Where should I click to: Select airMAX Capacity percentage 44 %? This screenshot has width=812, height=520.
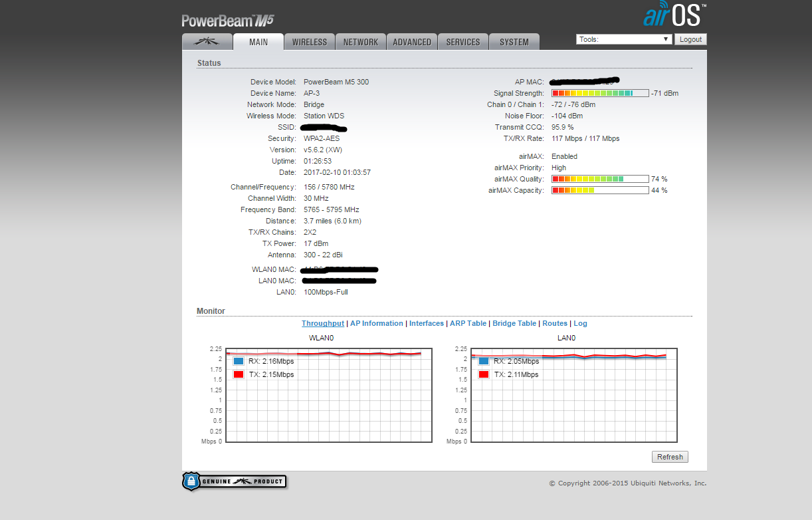point(659,190)
